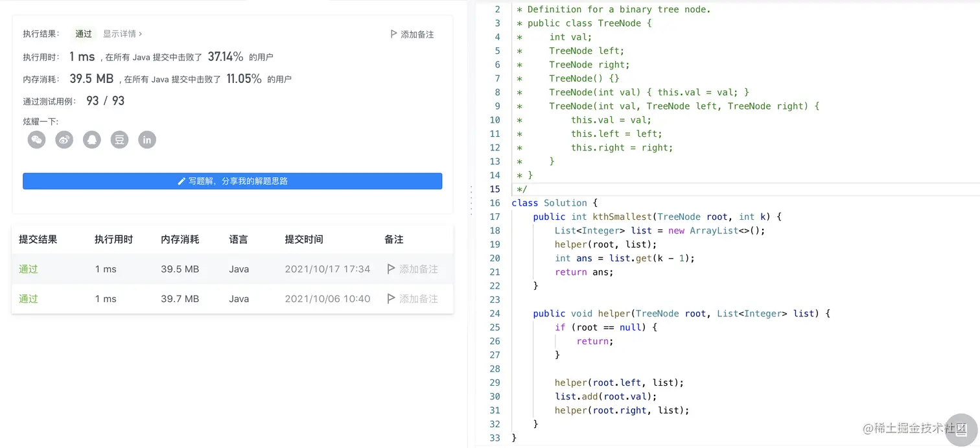This screenshot has width=980, height=448.
Task: Click '* public class TreeNode {' comment line
Action: click(584, 23)
